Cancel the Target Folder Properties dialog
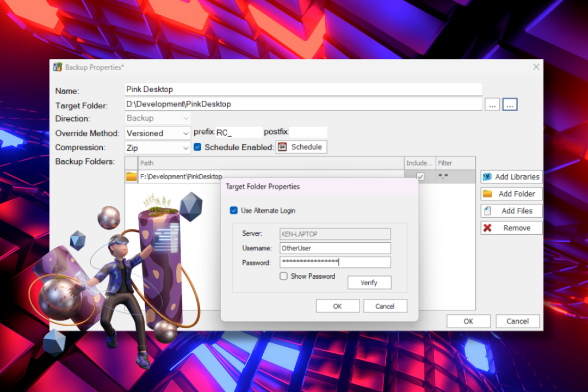588x392 pixels. click(x=385, y=306)
